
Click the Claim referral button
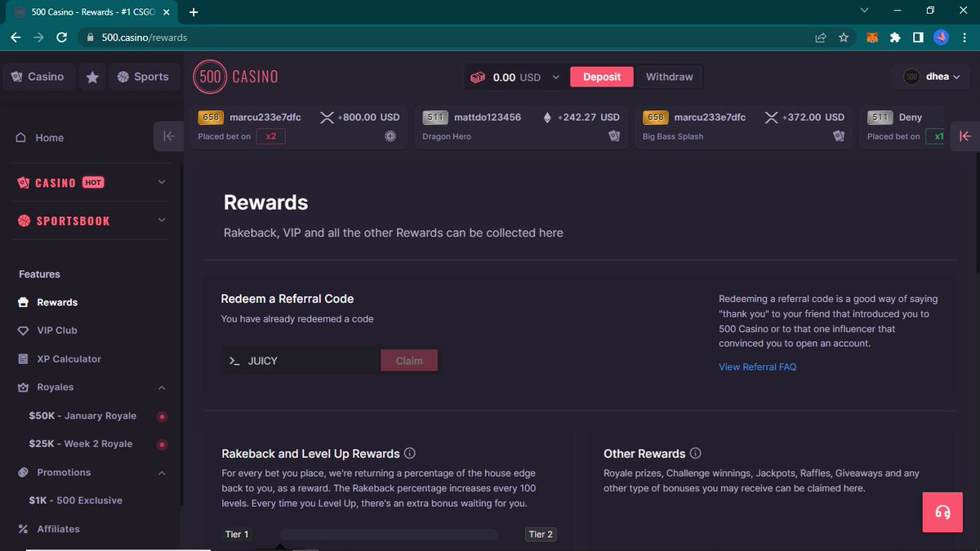click(409, 361)
